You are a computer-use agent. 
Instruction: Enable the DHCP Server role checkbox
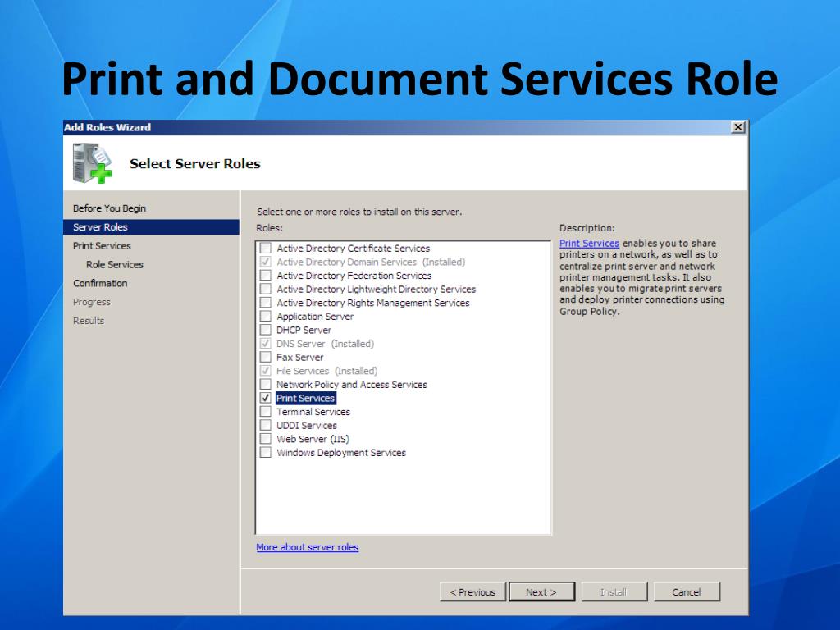pyautogui.click(x=265, y=330)
